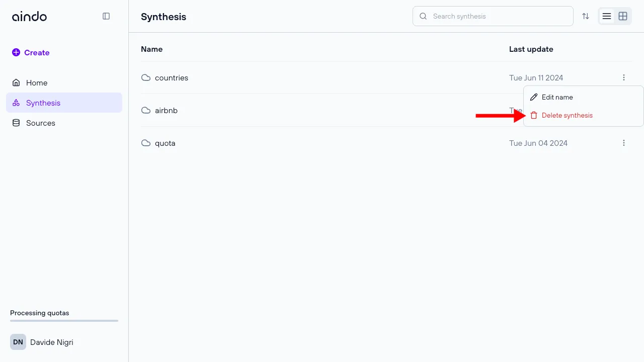644x362 pixels.
Task: Click the Processing quotas progress bar
Action: pos(64,321)
